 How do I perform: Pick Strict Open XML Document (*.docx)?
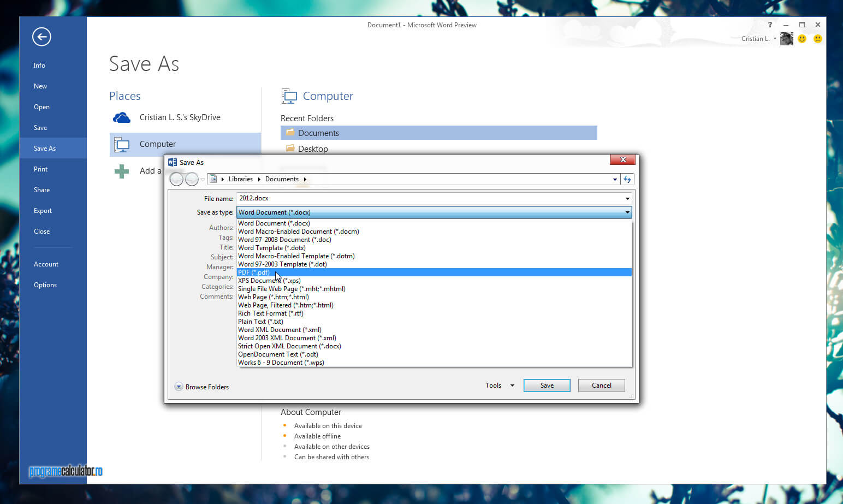click(x=434, y=346)
